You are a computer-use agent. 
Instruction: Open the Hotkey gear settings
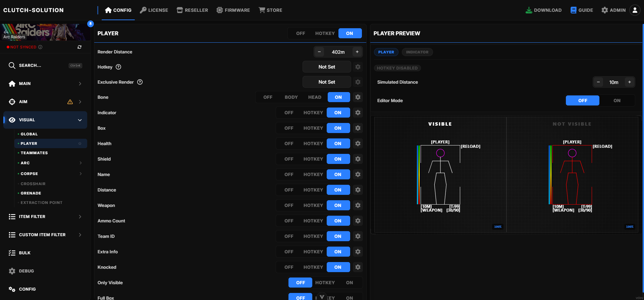click(358, 67)
